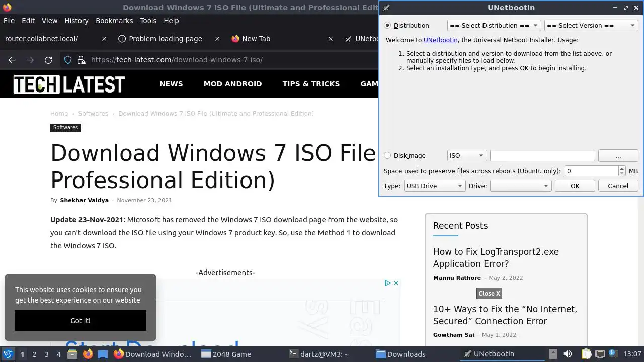Eject removable media tray icon
The height and width of the screenshot is (362, 644).
(553, 354)
